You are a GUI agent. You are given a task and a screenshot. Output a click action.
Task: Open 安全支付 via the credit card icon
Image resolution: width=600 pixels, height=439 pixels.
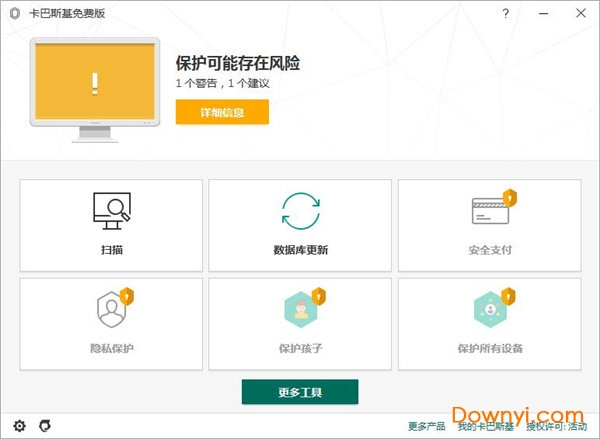490,210
